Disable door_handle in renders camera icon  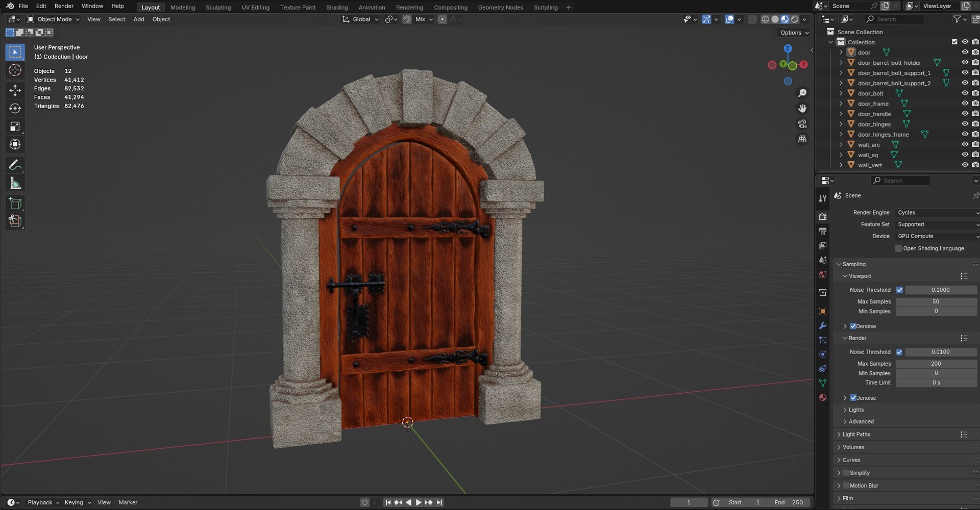click(x=975, y=114)
